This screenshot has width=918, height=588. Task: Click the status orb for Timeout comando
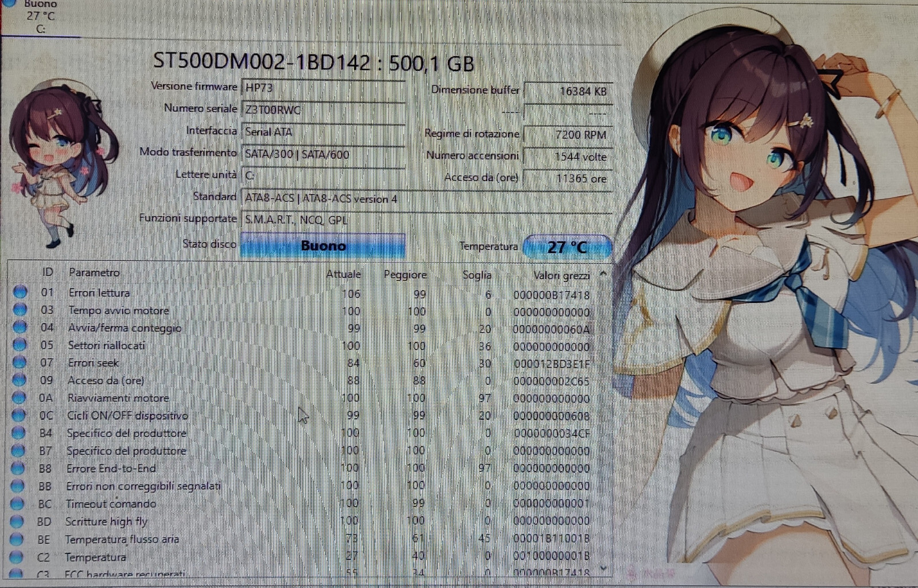tap(17, 504)
